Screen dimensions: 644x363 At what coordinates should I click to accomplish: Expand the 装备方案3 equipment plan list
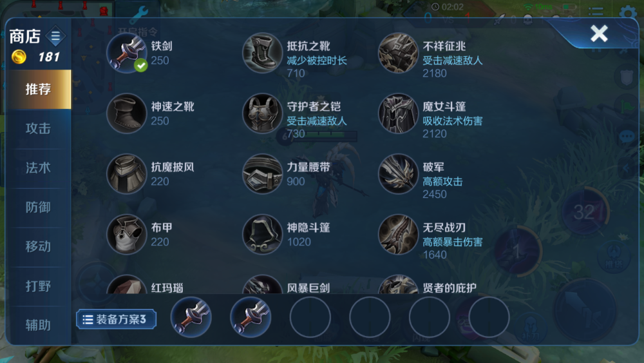[x=116, y=319]
